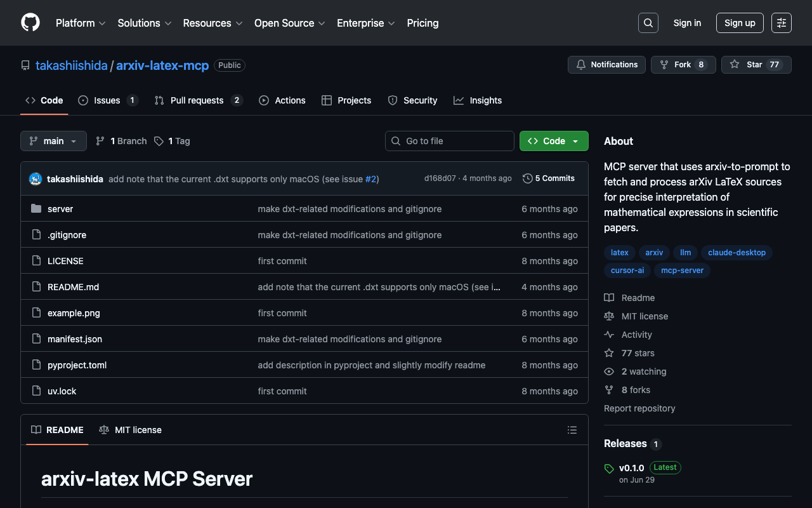The image size is (812, 508).
Task: Click the v0.1.0 release tag
Action: [x=631, y=467]
